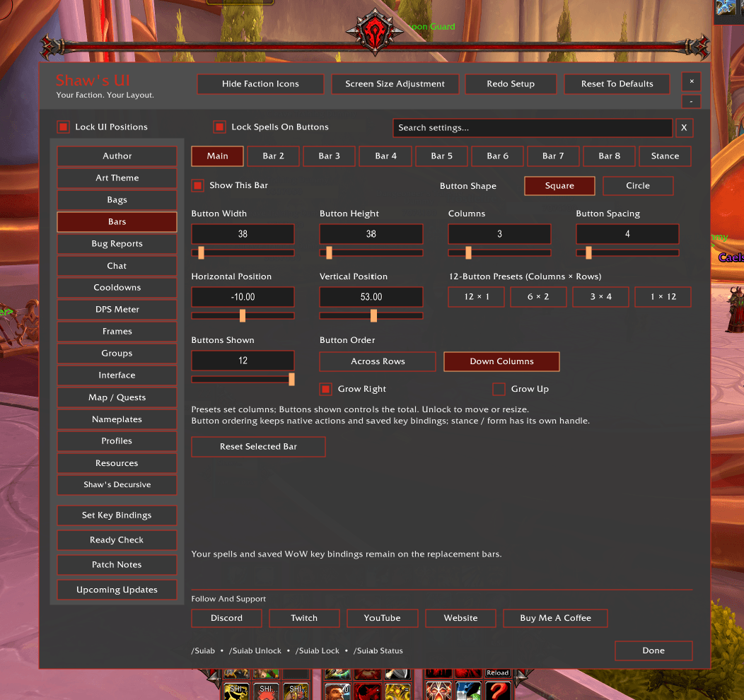Select the Bar 5 tab

(442, 156)
